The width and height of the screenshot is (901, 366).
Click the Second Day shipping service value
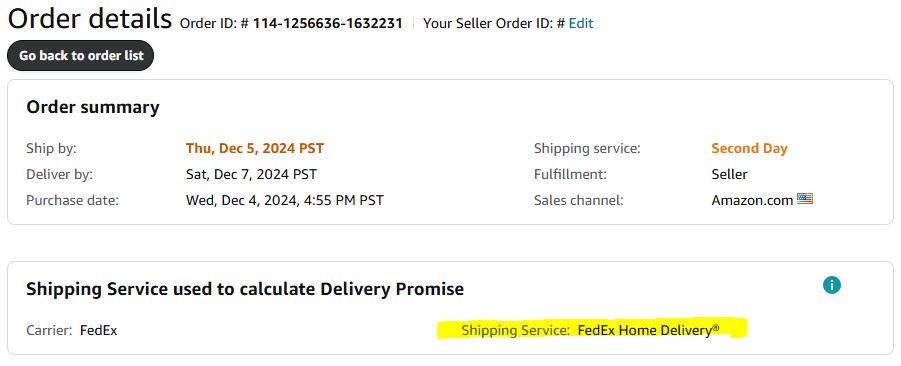pos(749,148)
